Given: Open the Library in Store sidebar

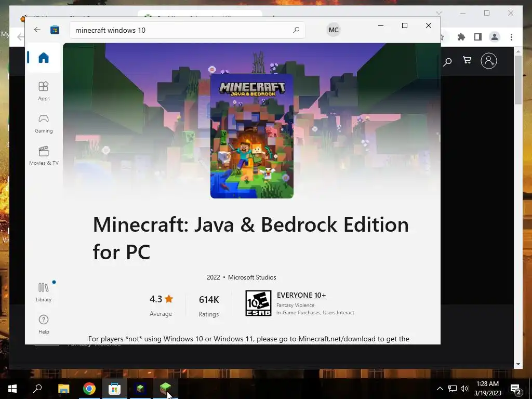Looking at the screenshot, I should click(44, 292).
